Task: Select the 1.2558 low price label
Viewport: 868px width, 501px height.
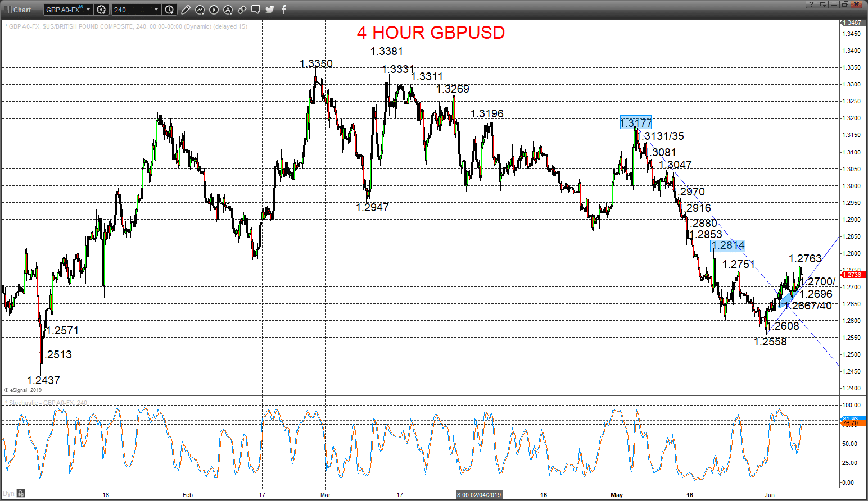Action: (x=770, y=341)
